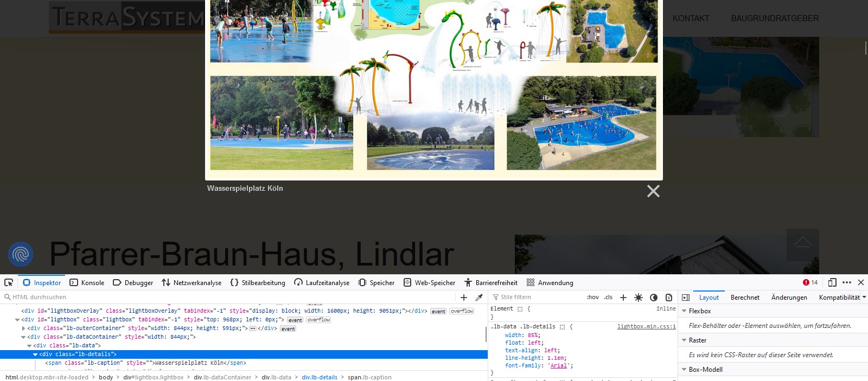Toggle light color scheme simulation (sun icon)
The width and height of the screenshot is (868, 381).
click(639, 298)
